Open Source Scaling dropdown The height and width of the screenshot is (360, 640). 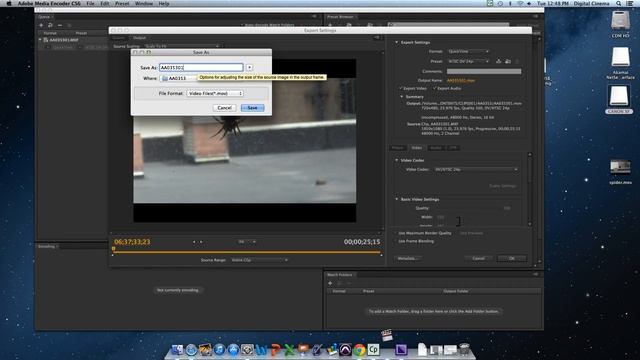click(182, 46)
